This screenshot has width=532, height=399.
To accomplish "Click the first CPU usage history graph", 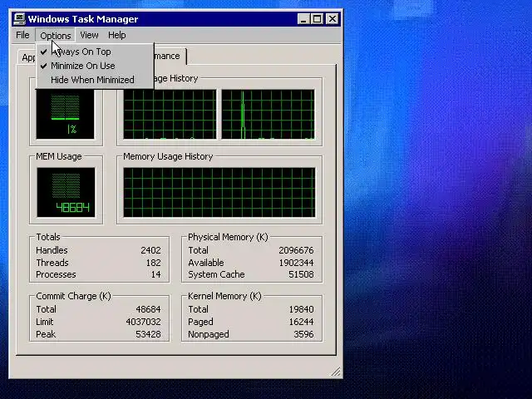I will (170, 115).
